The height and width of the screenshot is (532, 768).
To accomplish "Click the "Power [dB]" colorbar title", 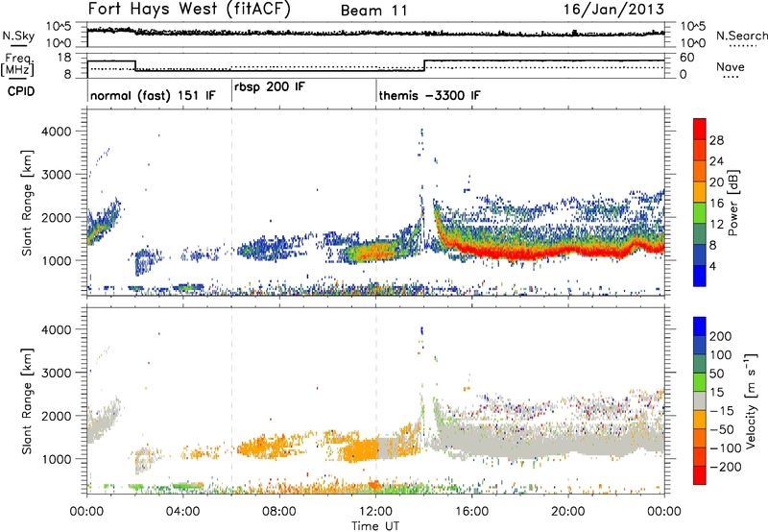I will [x=733, y=203].
